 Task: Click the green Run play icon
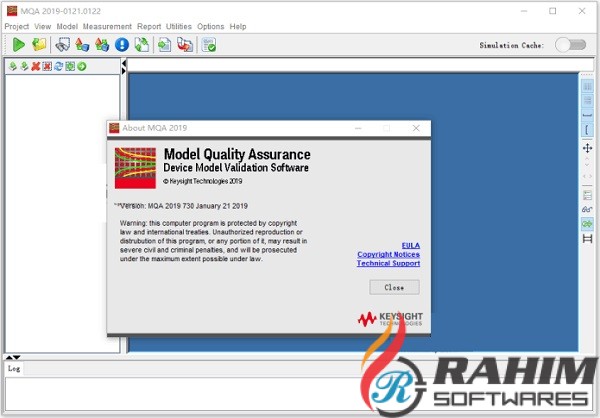click(x=19, y=45)
